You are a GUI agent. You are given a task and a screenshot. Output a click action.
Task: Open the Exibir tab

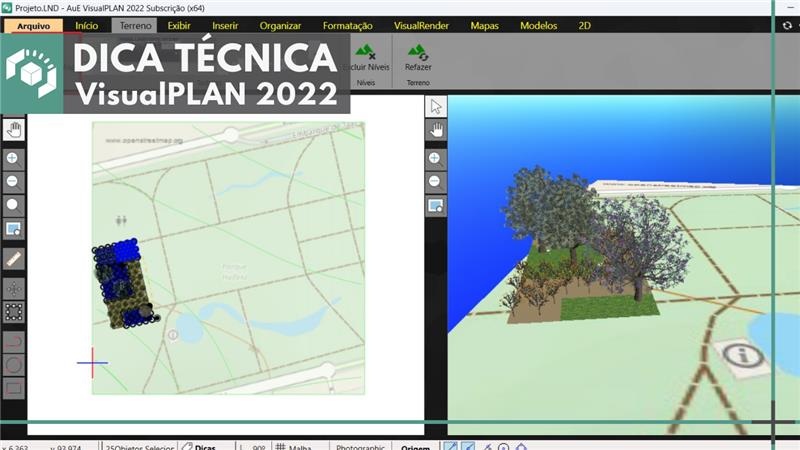[x=179, y=26]
